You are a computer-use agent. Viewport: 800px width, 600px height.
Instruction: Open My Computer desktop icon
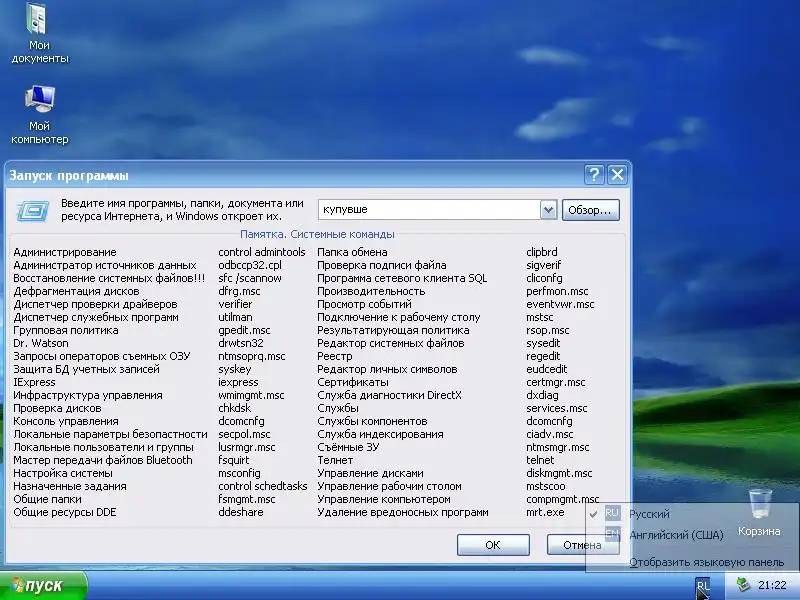point(39,115)
